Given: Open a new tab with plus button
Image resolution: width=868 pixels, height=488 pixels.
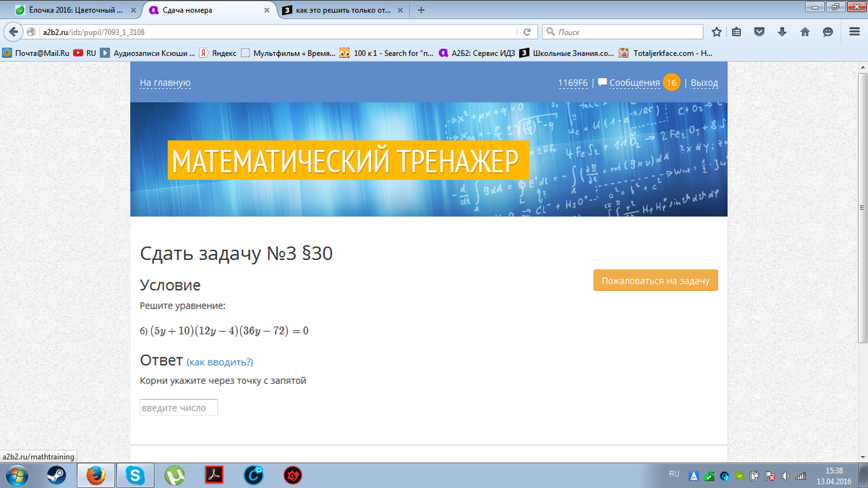Looking at the screenshot, I should tap(421, 10).
